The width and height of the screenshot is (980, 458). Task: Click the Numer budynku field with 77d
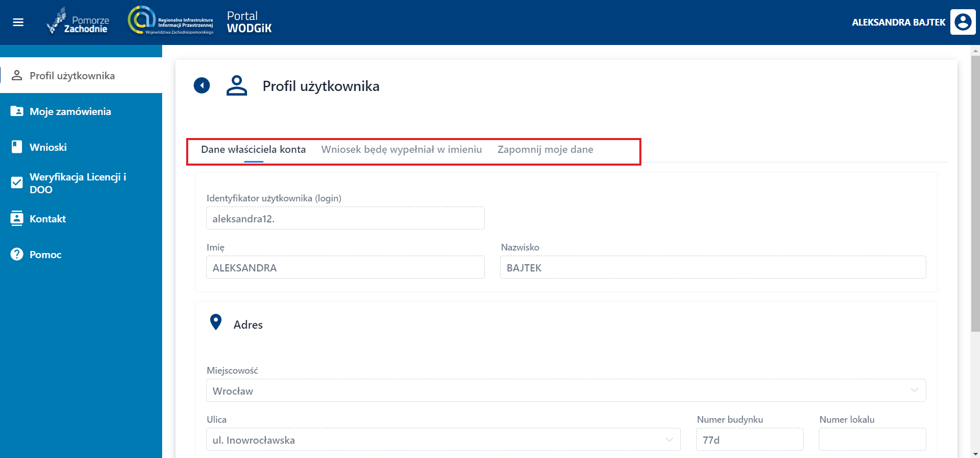pos(749,440)
